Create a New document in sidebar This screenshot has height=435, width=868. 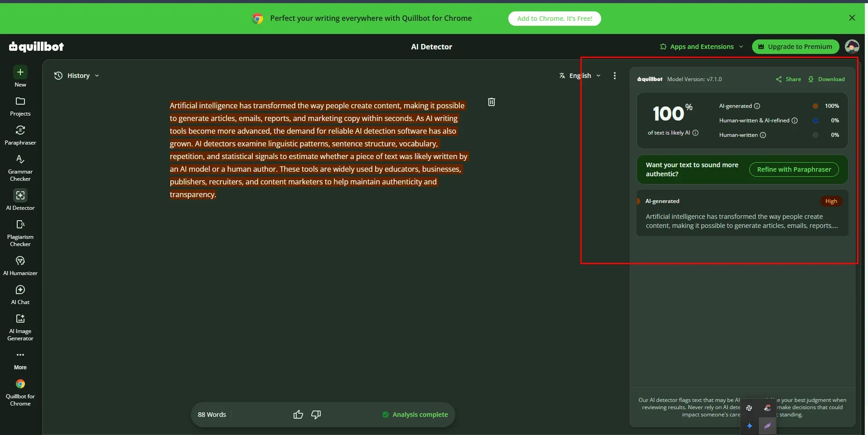(20, 76)
